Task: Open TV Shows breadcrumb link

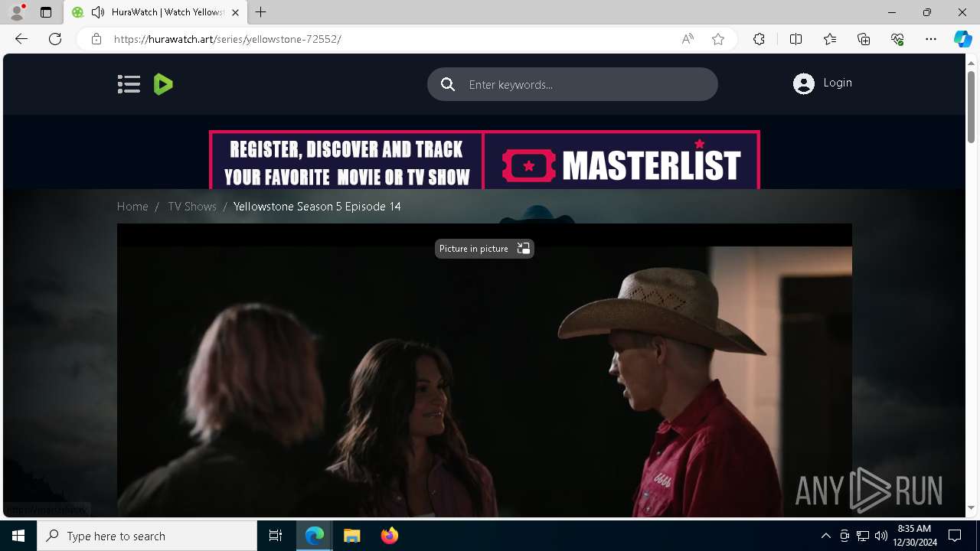Action: click(192, 207)
